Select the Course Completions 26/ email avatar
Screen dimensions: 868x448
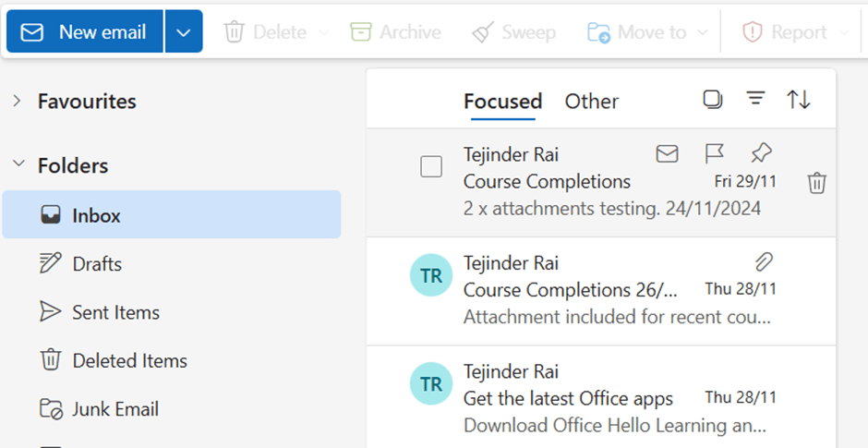431,275
